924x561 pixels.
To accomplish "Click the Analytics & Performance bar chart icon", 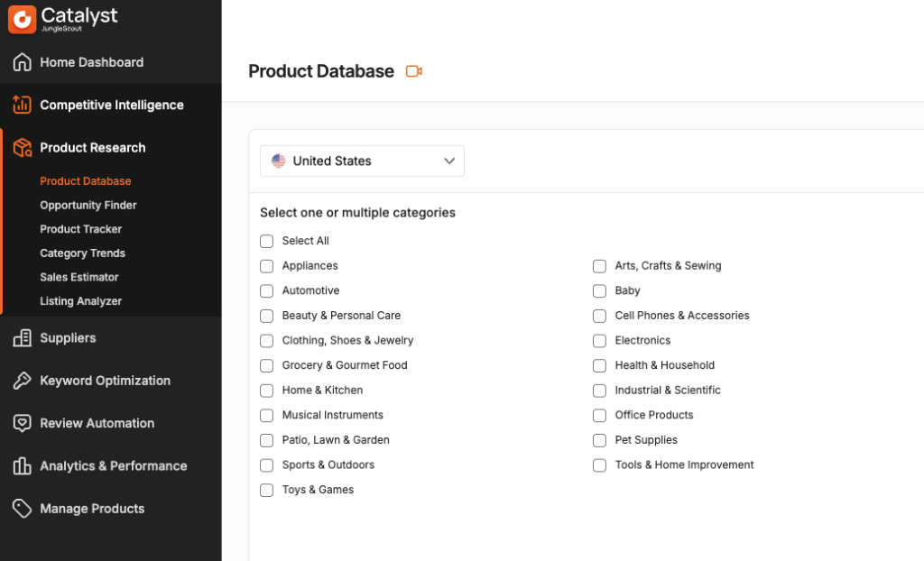I will point(23,466).
